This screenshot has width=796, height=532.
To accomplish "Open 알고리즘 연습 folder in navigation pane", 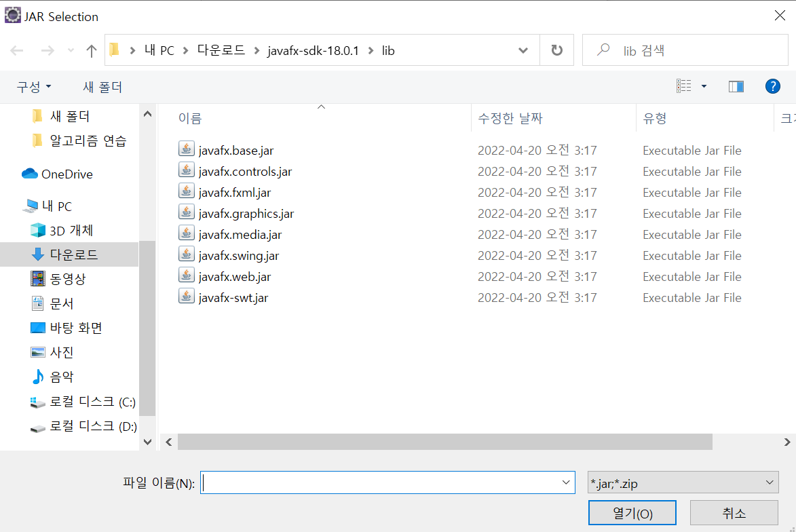I will click(x=88, y=141).
